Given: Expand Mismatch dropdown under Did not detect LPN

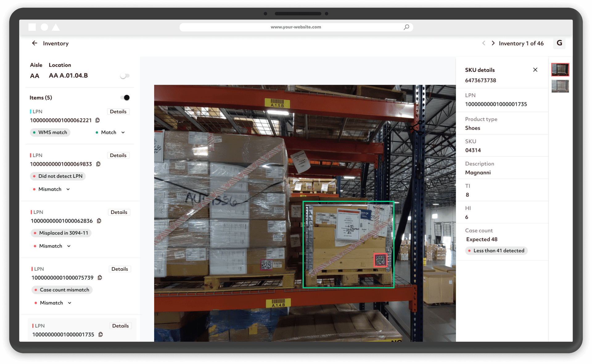Looking at the screenshot, I should click(x=68, y=189).
